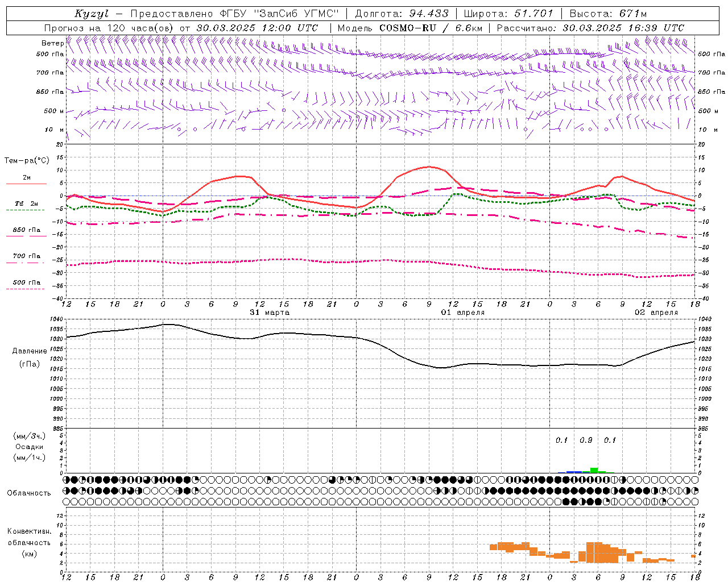Click the 'Осадки' precipitation label
Image resolution: width=728 pixels, height=582 pixels.
point(30,447)
